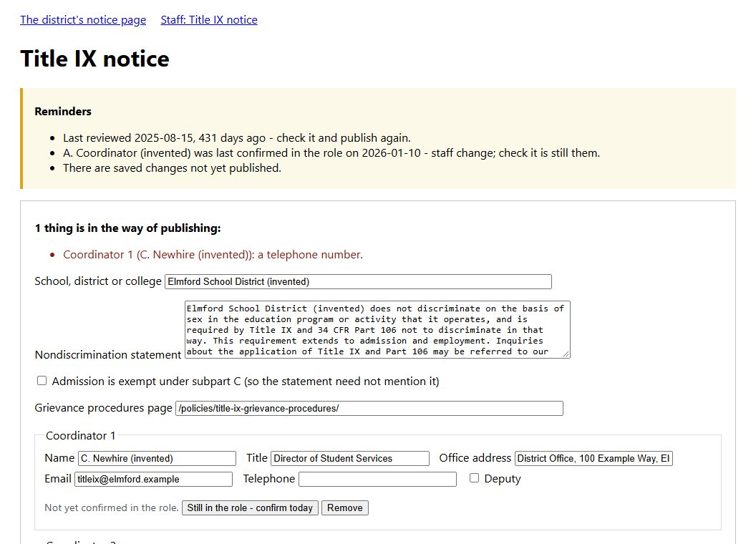
Task: Click the "Nondiscrimination statement" label
Action: pyautogui.click(x=108, y=355)
